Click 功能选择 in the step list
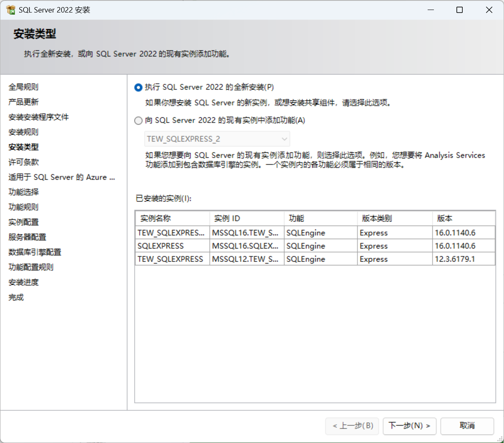The width and height of the screenshot is (504, 443). click(x=23, y=192)
